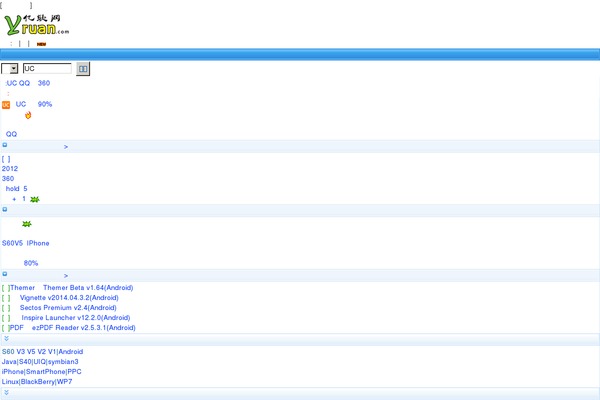
Task: Open the UIQ platform link
Action: point(39,361)
